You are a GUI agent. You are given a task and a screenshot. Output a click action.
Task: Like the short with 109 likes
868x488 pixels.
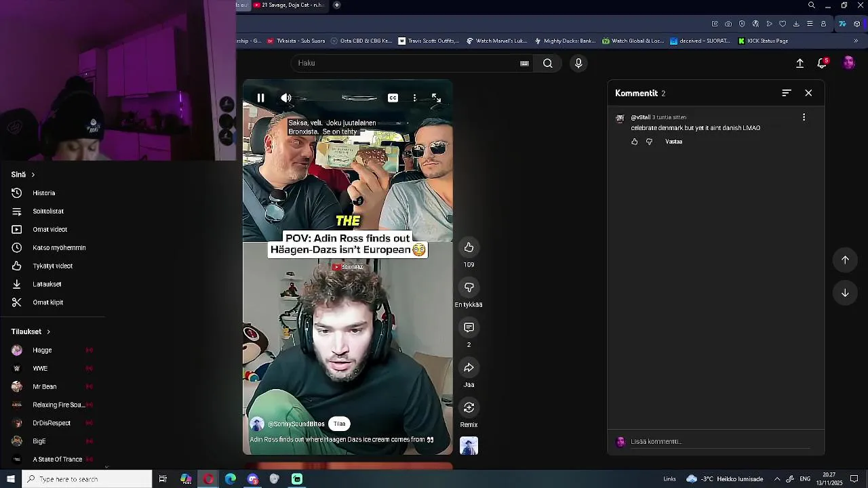(469, 247)
